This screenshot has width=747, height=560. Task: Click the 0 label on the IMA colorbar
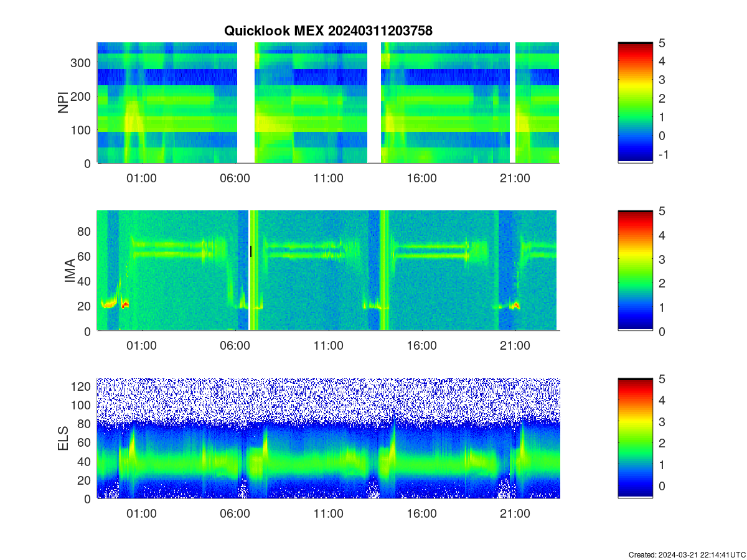tap(662, 332)
